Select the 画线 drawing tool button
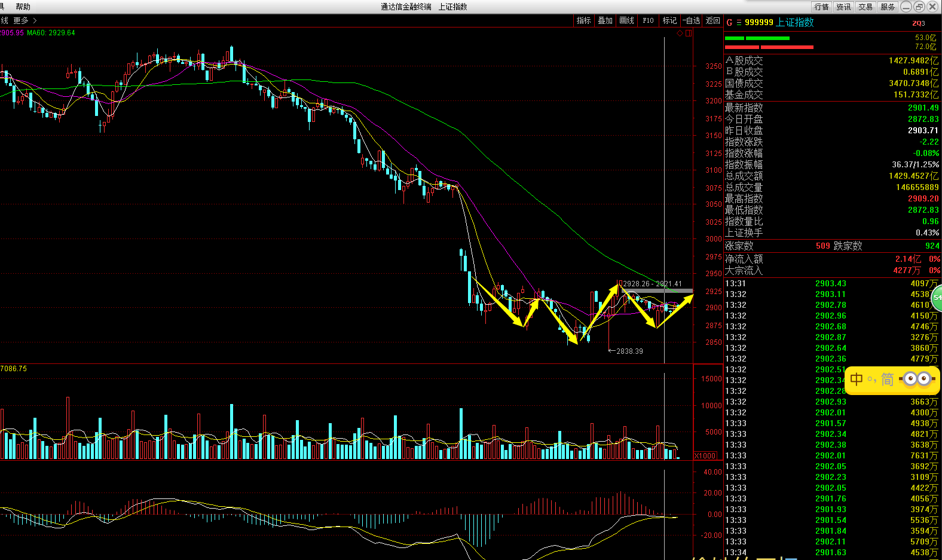 (627, 20)
